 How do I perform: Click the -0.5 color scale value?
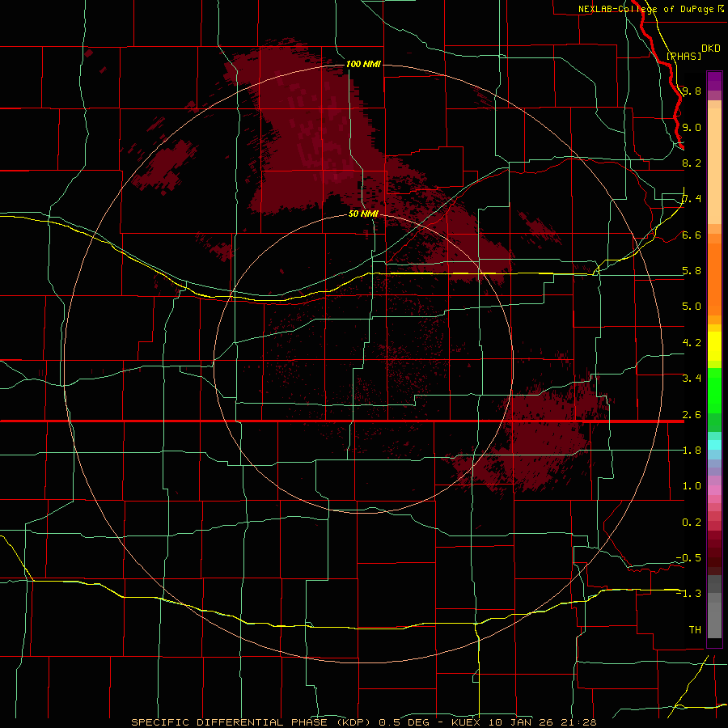(688, 558)
